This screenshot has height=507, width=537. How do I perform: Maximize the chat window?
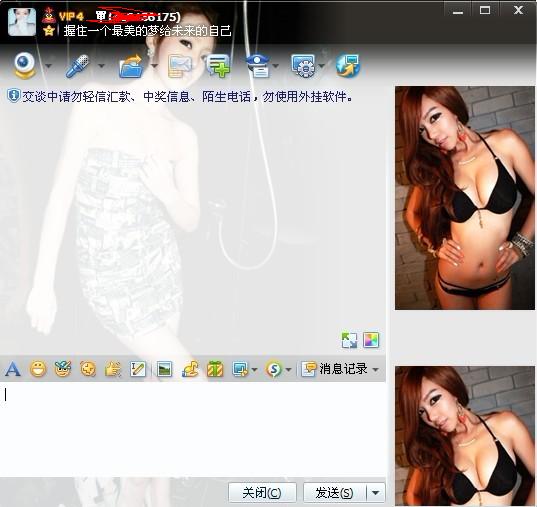[x=485, y=11]
